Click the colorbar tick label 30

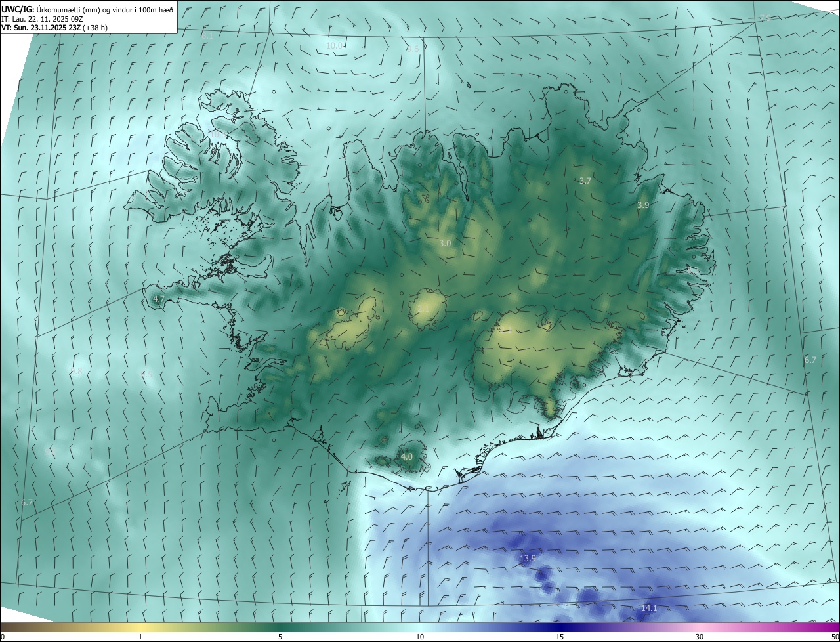[700, 637]
